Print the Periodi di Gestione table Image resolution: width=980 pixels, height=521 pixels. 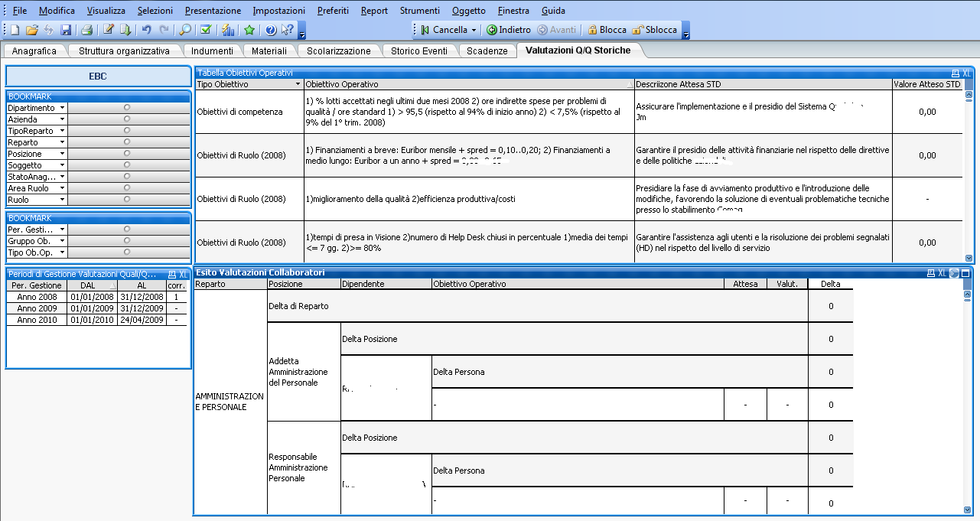pyautogui.click(x=172, y=274)
